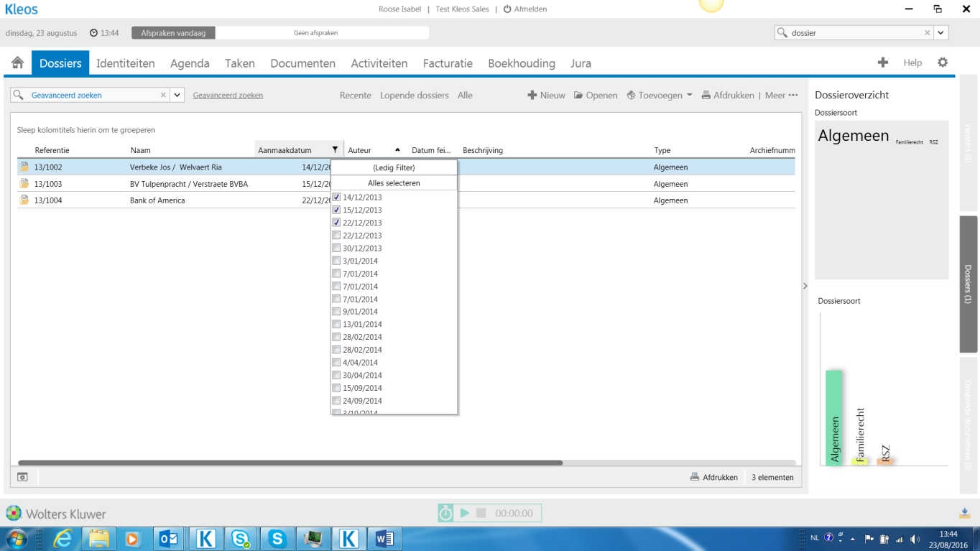Viewport: 980px width, 551px height.
Task: Click Afdrukken in the grid footer
Action: 714,477
